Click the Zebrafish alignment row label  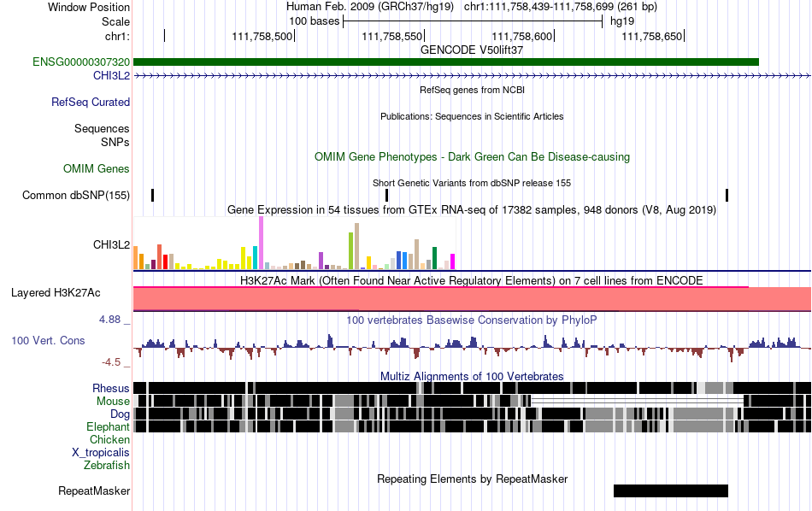(107, 465)
